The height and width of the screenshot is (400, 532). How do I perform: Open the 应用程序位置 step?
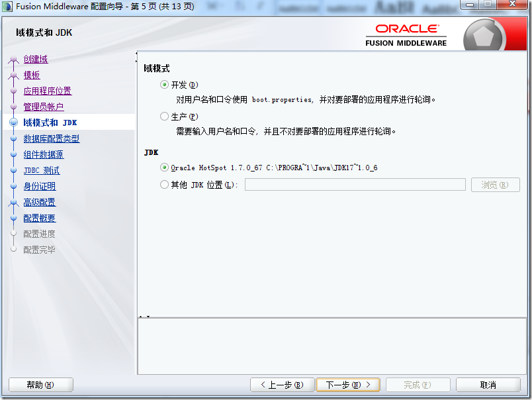[48, 91]
